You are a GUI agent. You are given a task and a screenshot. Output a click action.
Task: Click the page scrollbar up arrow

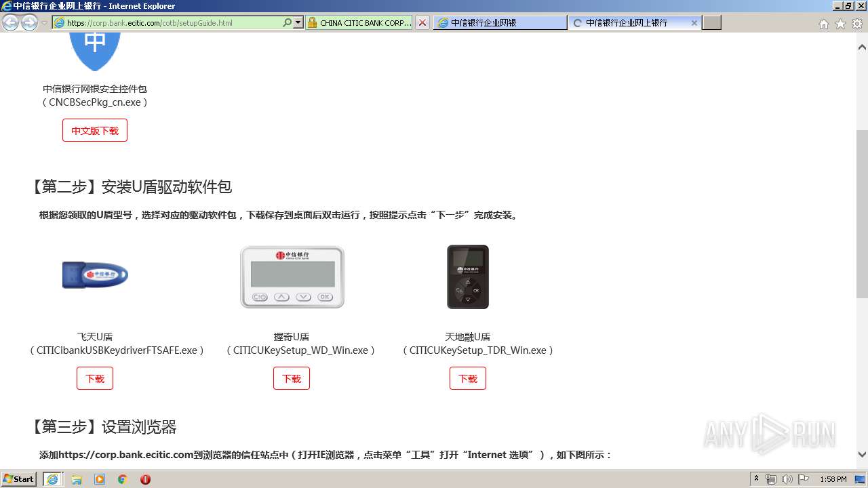(x=862, y=48)
